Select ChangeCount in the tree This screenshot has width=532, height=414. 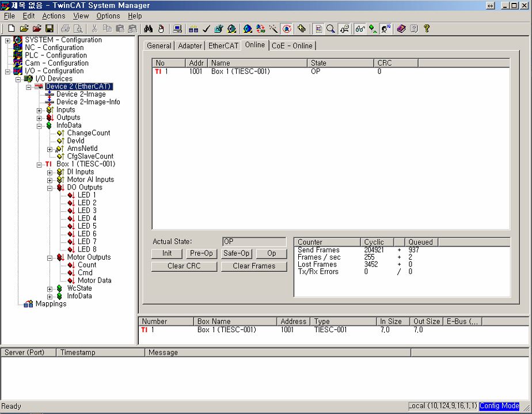[x=89, y=133]
